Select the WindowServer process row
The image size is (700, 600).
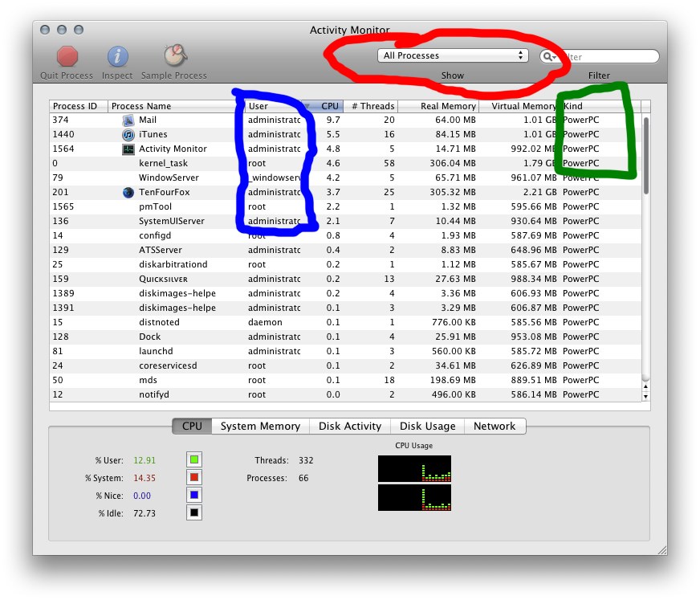point(345,178)
